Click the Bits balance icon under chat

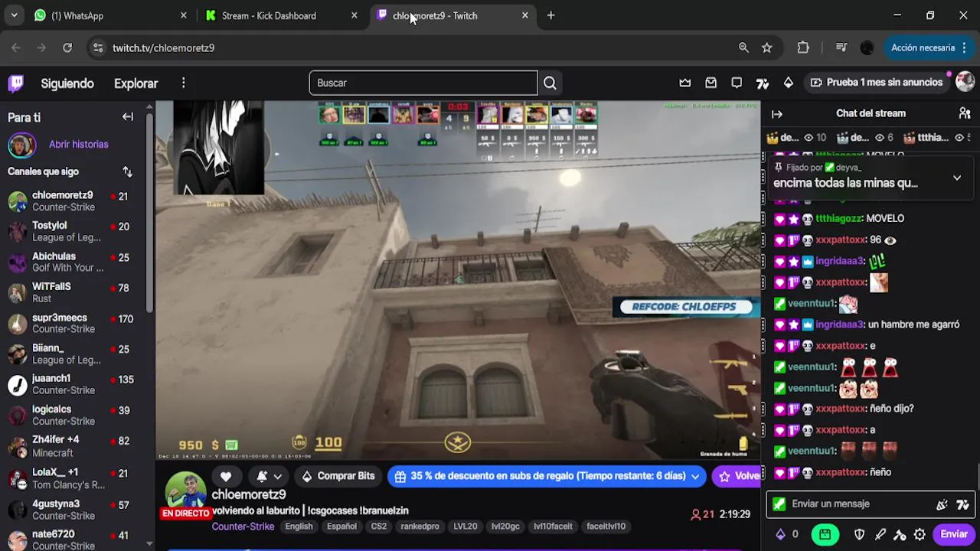(780, 534)
